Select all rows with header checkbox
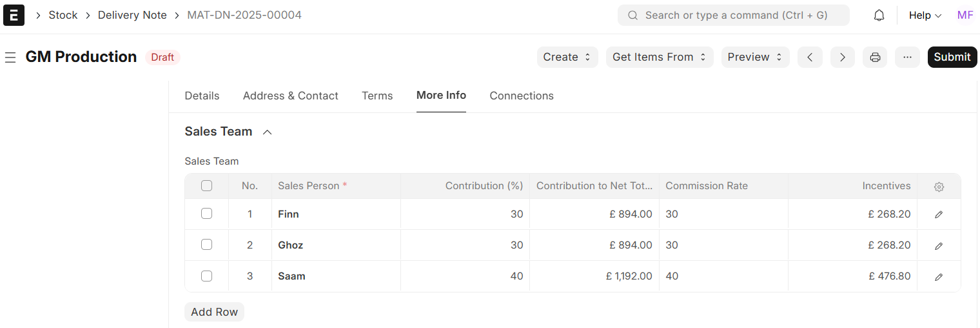This screenshot has height=328, width=980. (206, 186)
